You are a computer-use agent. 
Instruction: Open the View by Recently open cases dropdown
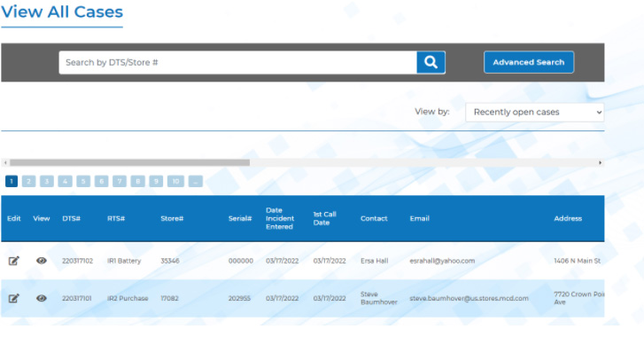click(534, 113)
